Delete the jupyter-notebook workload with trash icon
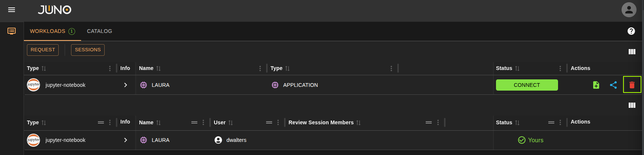 632,85
